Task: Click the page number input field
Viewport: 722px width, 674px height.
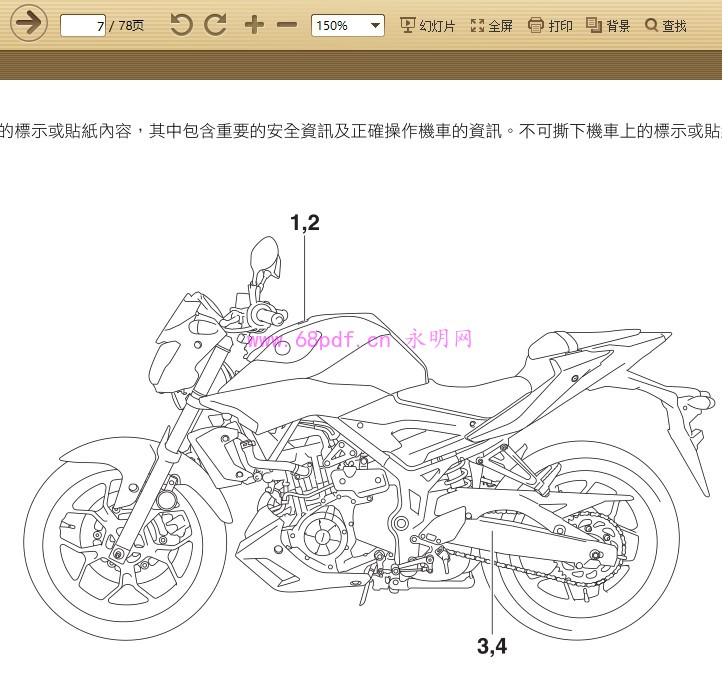Action: pos(83,25)
